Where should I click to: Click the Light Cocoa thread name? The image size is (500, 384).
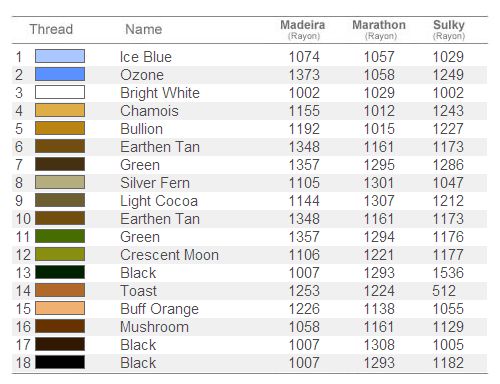click(x=159, y=201)
